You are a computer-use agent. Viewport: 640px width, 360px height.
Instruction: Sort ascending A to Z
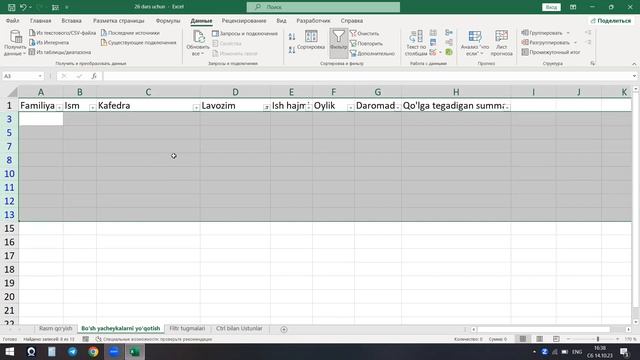tap(292, 37)
